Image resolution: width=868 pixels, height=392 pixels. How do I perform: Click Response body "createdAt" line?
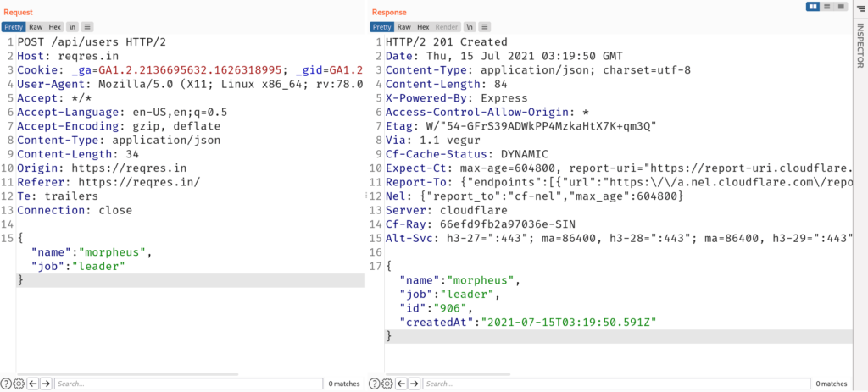click(x=527, y=323)
